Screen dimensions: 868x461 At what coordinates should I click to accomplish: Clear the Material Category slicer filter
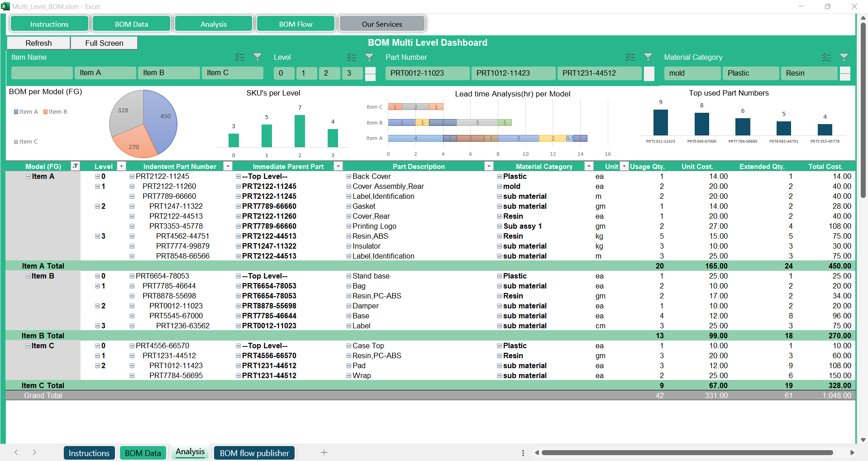844,57
